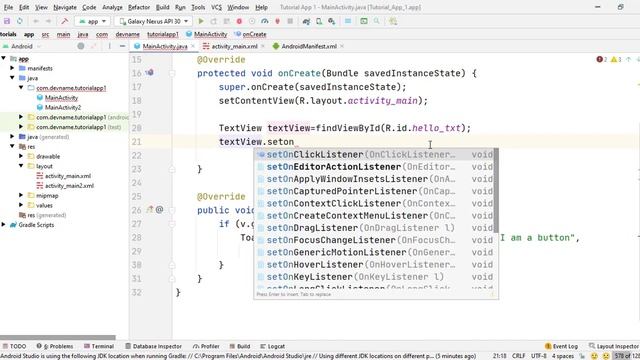Click the Sync/Reload from disk icon
Viewport: 640px width, 360px height.
pyautogui.click(x=20, y=21)
